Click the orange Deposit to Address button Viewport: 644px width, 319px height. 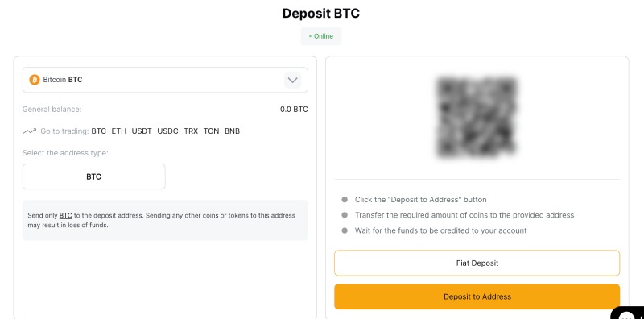pyautogui.click(x=477, y=296)
